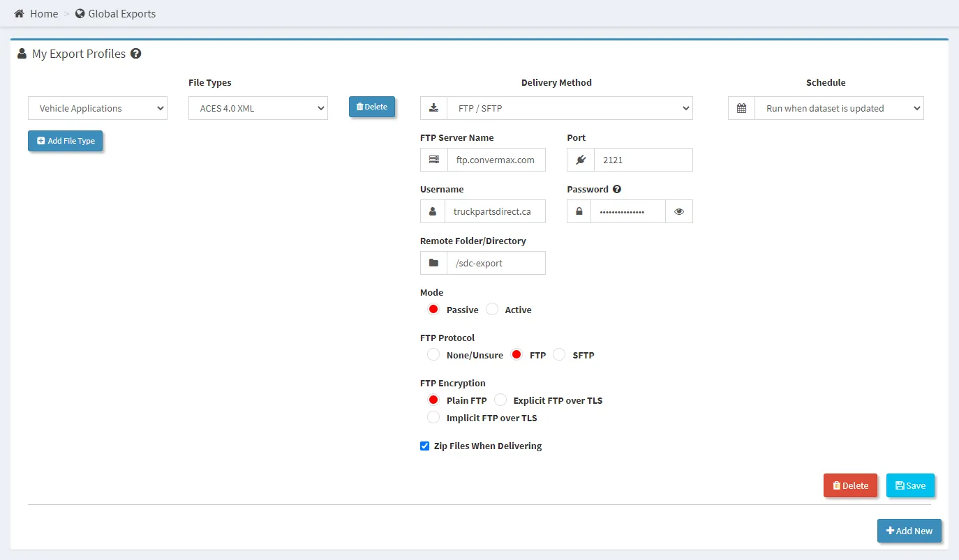Click the folder icon beside Remote Folder
The height and width of the screenshot is (560, 959).
click(433, 263)
